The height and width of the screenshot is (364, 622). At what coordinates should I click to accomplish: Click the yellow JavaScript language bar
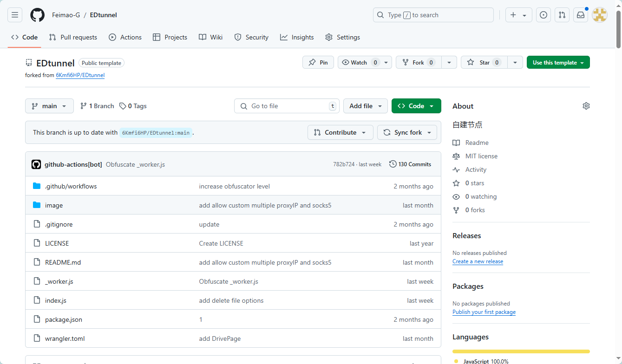(521, 351)
